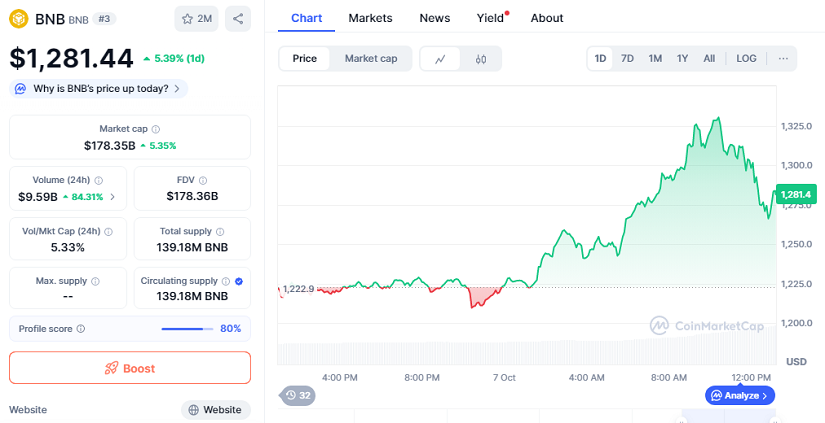Click the Website link button
Image resolution: width=825 pixels, height=423 pixels.
[x=215, y=410]
